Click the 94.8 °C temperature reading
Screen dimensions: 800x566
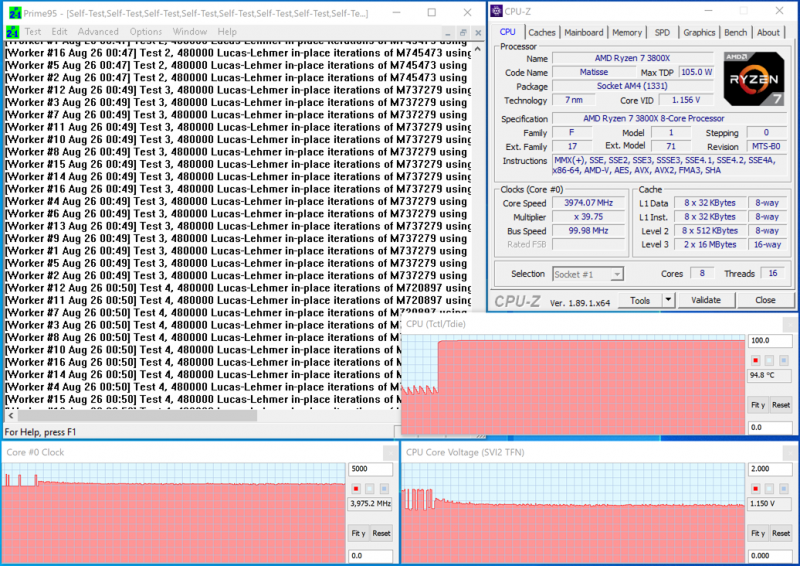[x=769, y=375]
